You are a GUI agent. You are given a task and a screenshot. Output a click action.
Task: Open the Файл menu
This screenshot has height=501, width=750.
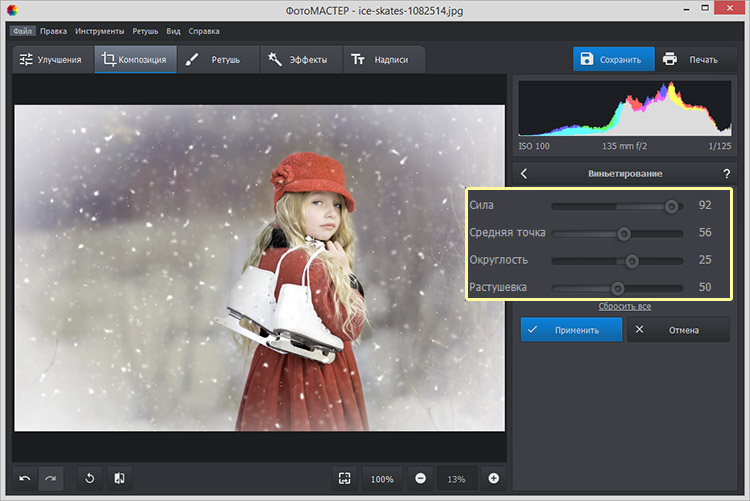coord(22,31)
